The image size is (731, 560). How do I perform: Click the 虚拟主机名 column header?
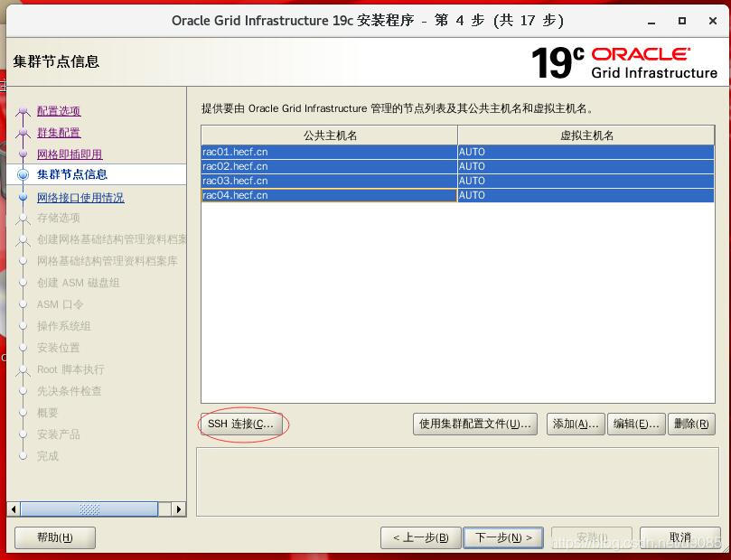586,135
